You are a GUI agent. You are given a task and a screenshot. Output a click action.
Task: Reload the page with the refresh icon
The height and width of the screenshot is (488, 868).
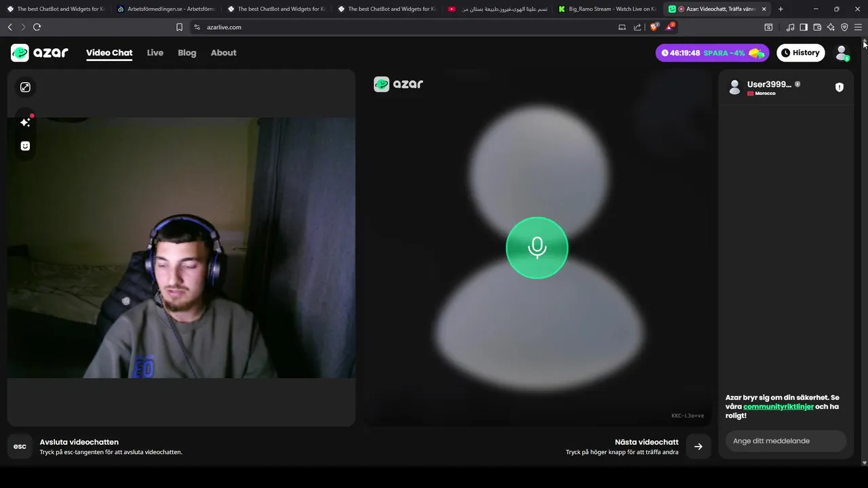[x=37, y=27]
